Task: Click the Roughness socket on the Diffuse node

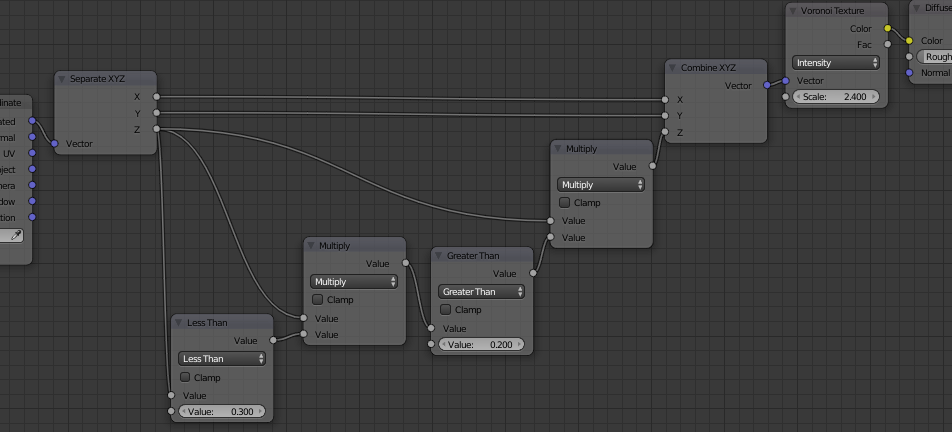Action: [909, 56]
